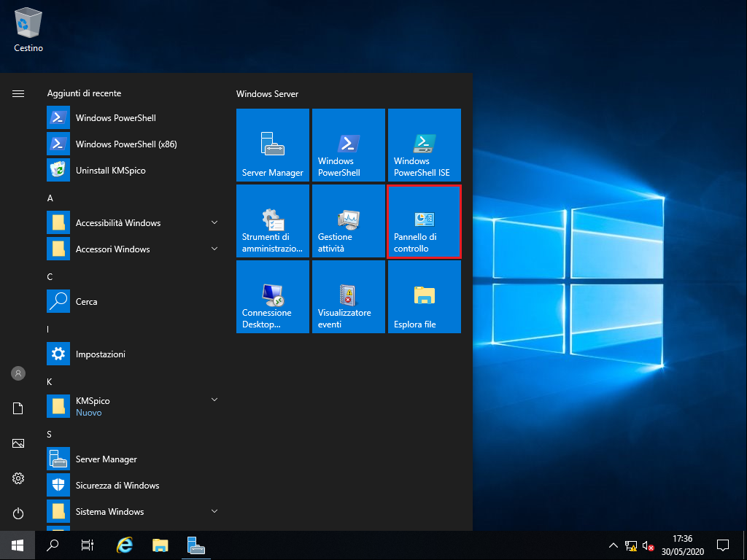Click the Aggiunti di recente heading
This screenshot has width=747, height=560.
[x=84, y=93]
